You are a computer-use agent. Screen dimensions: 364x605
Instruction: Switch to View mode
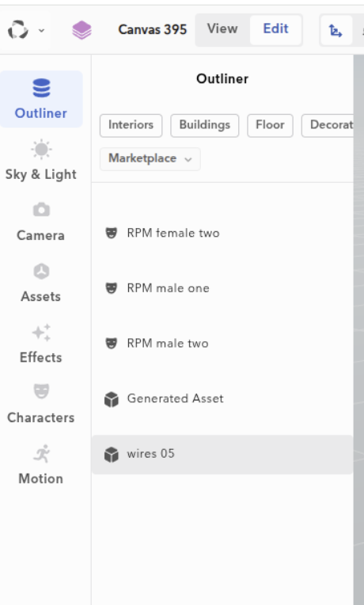(222, 29)
